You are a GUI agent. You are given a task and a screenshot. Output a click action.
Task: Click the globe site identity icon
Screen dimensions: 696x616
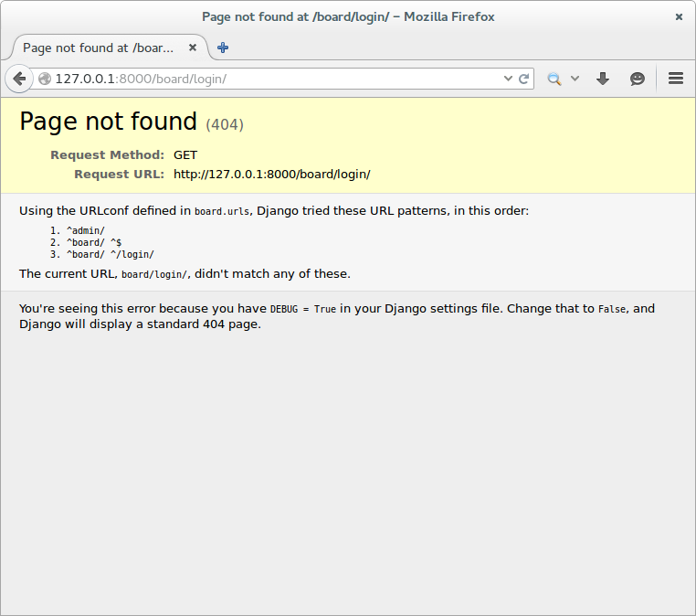pos(45,79)
